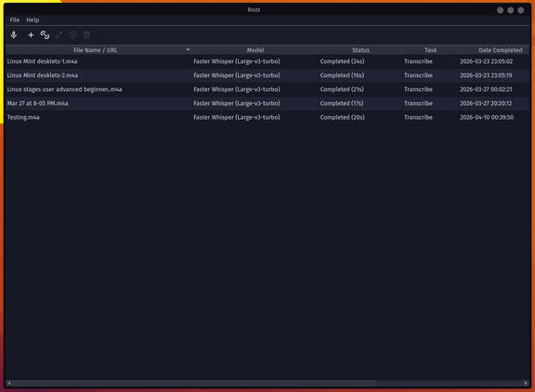This screenshot has width=535, height=392.
Task: Click date 2026-04-10 00:39:50 cell
Action: pos(494,117)
